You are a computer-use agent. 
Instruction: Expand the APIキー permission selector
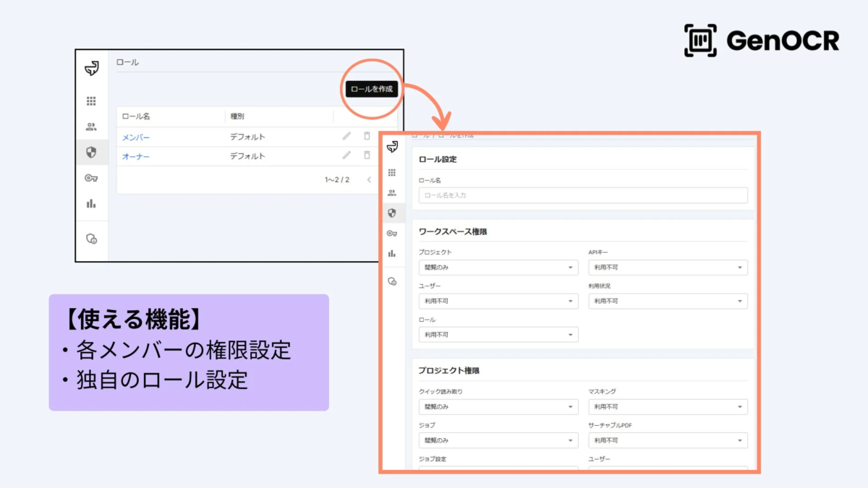pyautogui.click(x=668, y=267)
